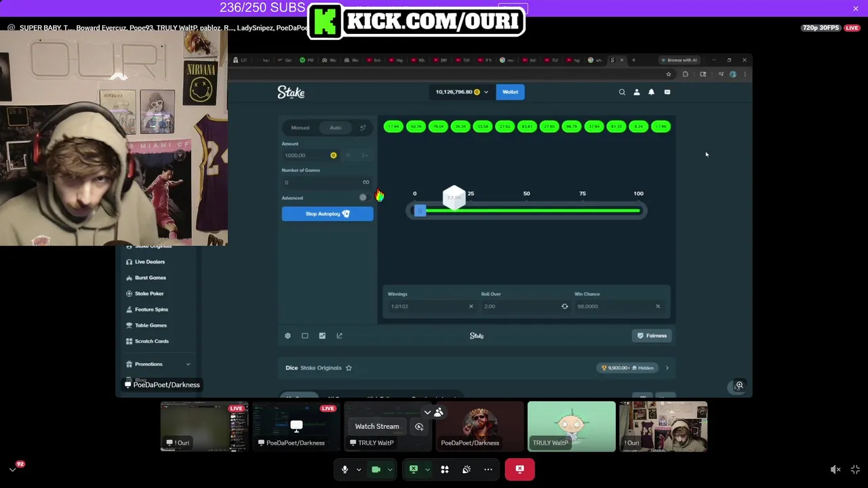Open Burst Games in the sidebar
Viewport: 868px width, 488px height.
150,278
